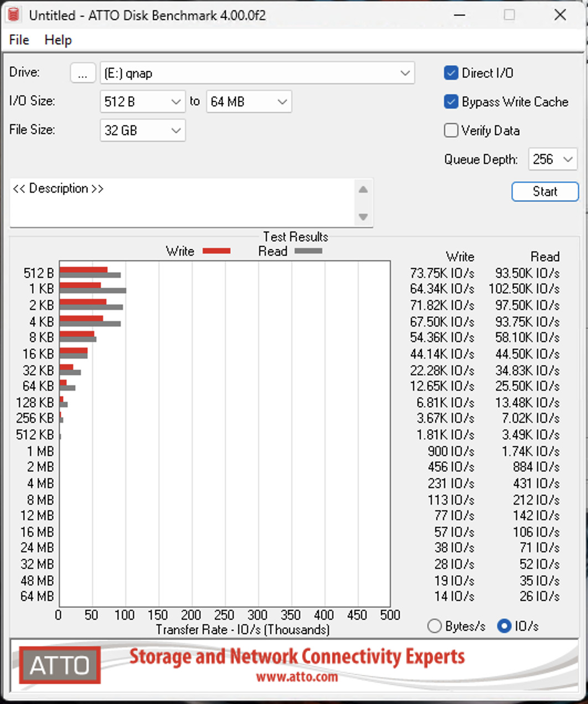Click the ATTO app icon in title bar
Viewport: 588px width, 704px height.
[14, 15]
